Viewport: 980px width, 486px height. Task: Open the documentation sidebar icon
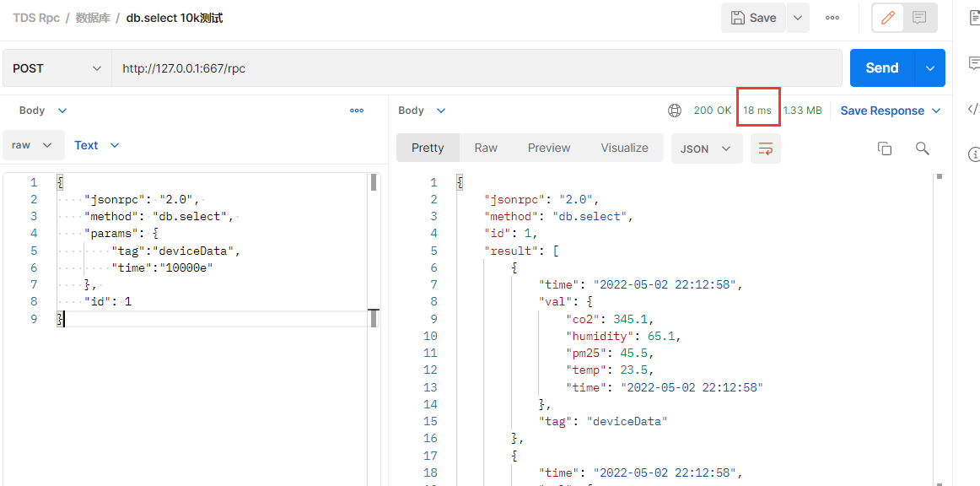click(x=974, y=19)
